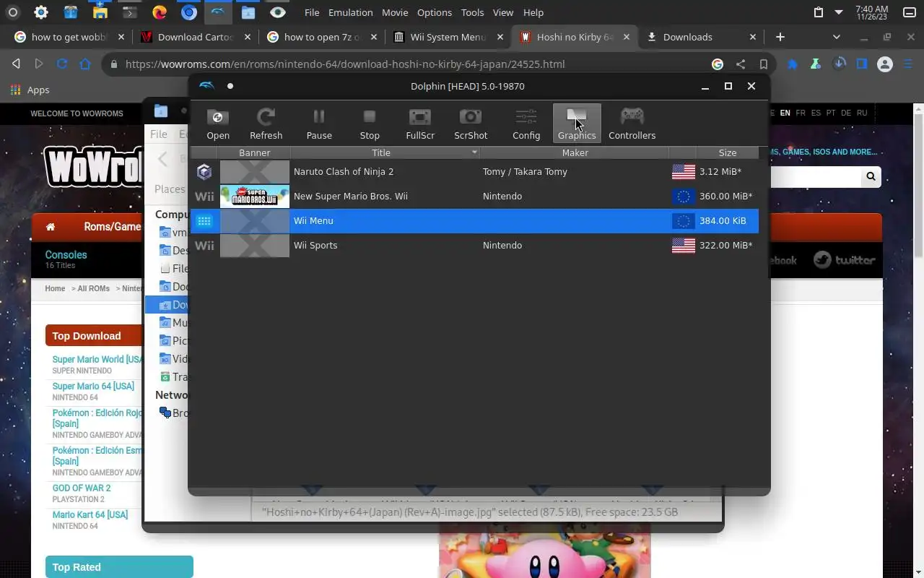This screenshot has width=924, height=578.
Task: Click the browser reload button
Action: click(62, 64)
